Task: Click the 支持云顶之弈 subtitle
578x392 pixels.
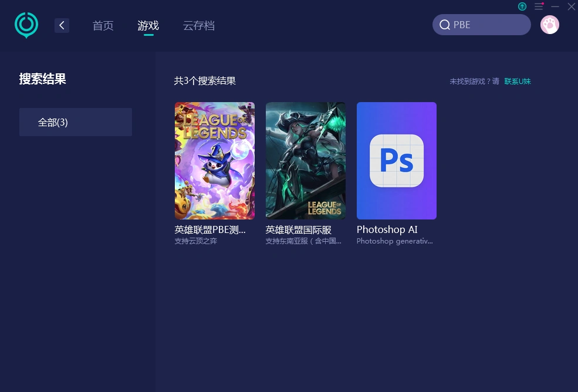Action: pos(196,241)
